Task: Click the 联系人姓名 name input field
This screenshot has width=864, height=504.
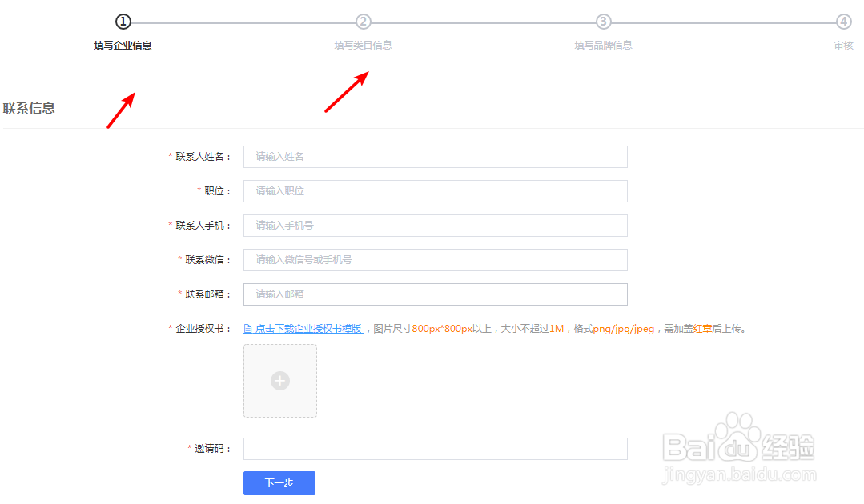Action: click(x=435, y=156)
